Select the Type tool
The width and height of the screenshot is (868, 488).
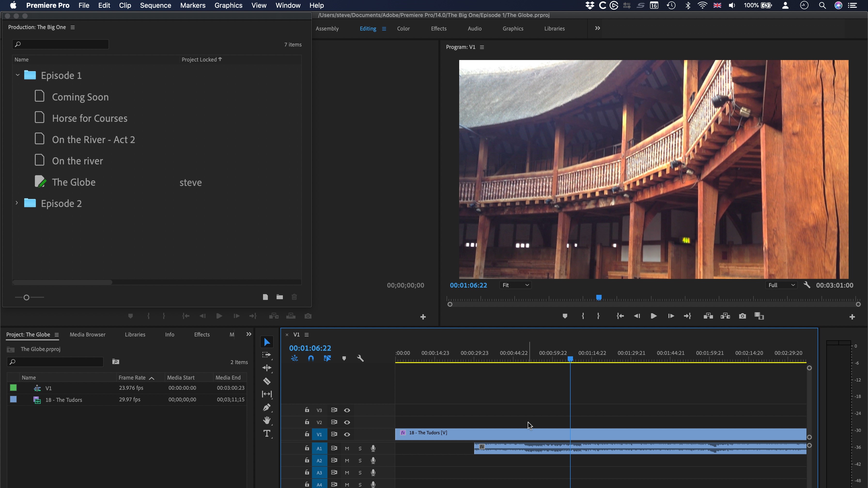pos(267,434)
